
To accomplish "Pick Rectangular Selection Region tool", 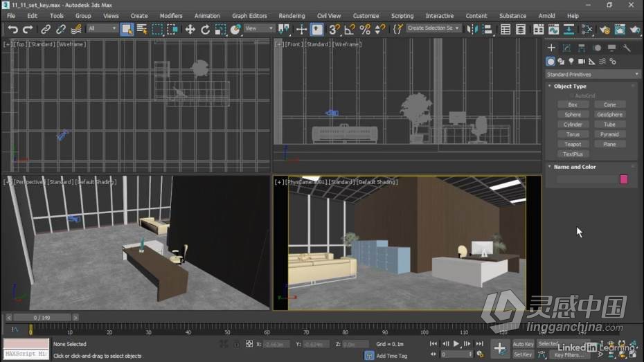I will coord(157,29).
